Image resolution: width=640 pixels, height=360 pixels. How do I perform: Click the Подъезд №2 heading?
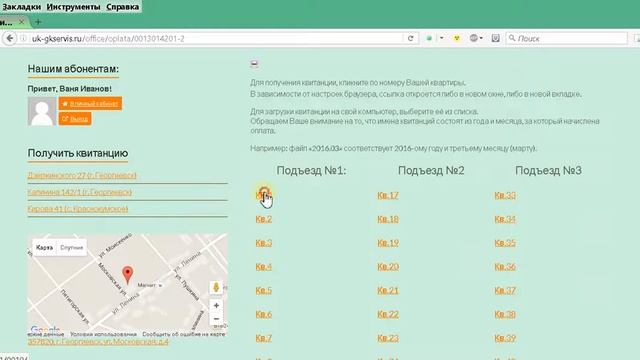(x=431, y=170)
